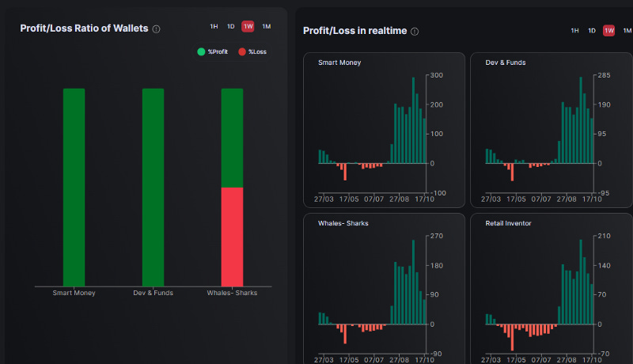Screen dimensions: 633x364
Task: Click the tallest bar in Dev & Funds chart
Action: tap(581, 120)
